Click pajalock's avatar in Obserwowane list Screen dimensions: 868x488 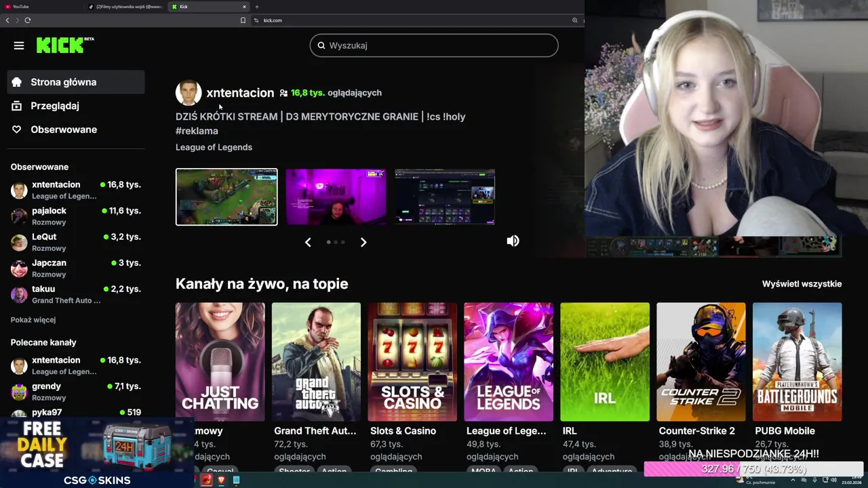click(19, 216)
